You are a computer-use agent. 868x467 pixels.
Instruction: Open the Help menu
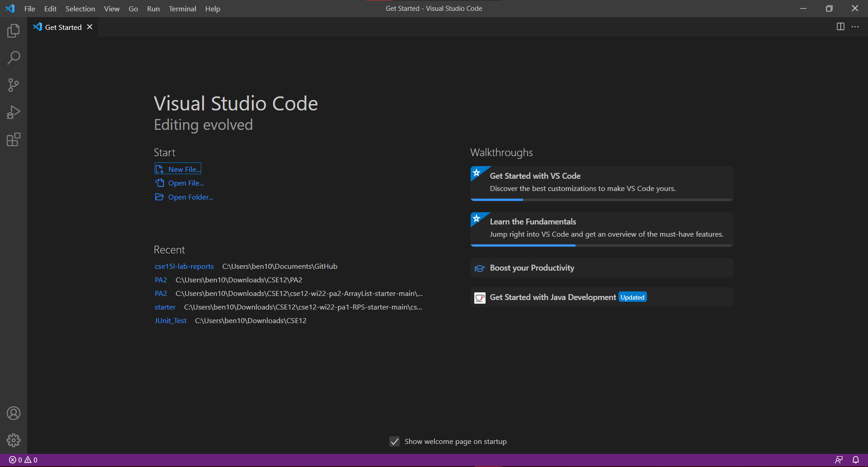[x=212, y=9]
